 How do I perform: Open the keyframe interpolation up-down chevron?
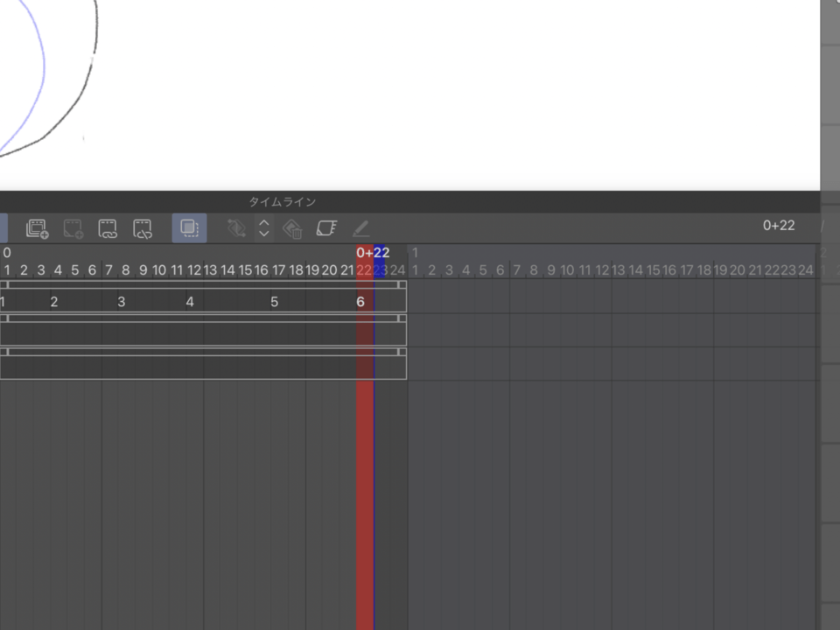coord(263,228)
